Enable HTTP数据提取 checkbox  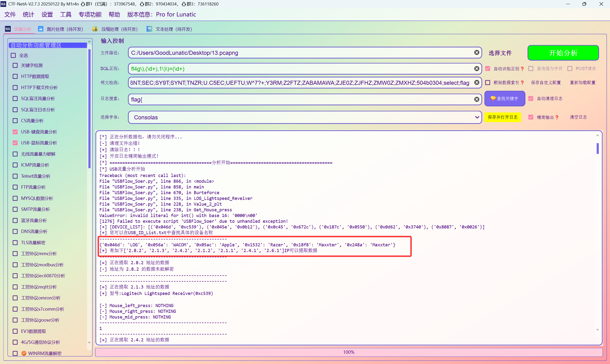click(x=15, y=76)
